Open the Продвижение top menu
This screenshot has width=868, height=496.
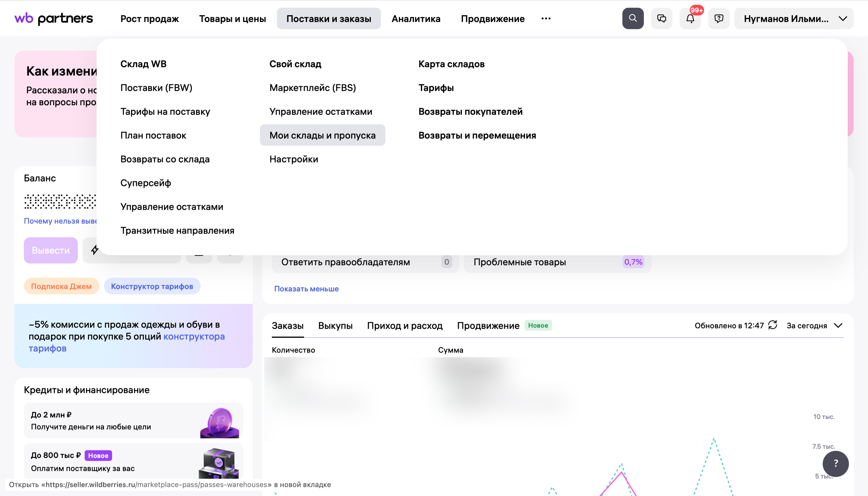pos(493,18)
